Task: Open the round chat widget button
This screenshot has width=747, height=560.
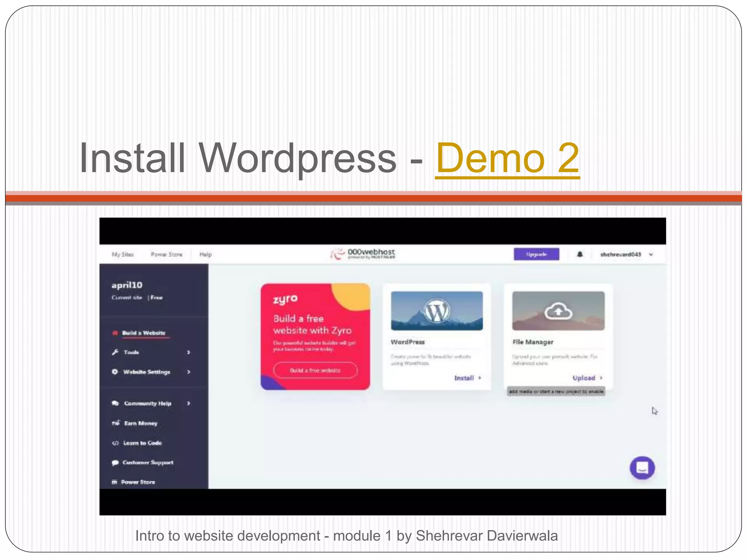Action: (642, 468)
